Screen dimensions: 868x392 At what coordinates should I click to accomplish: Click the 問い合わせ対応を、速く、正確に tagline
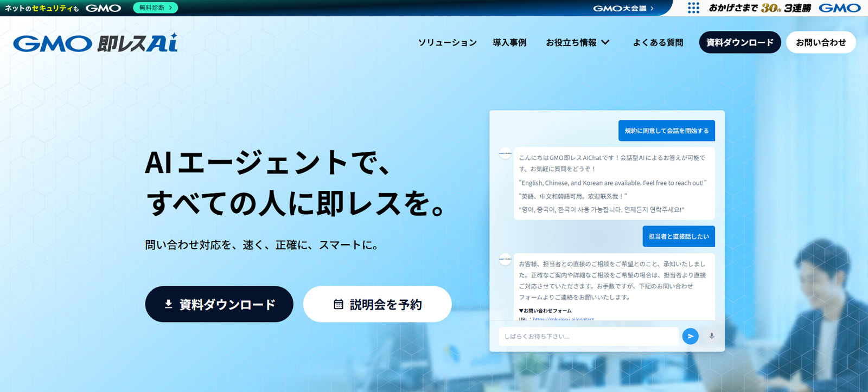coord(262,245)
